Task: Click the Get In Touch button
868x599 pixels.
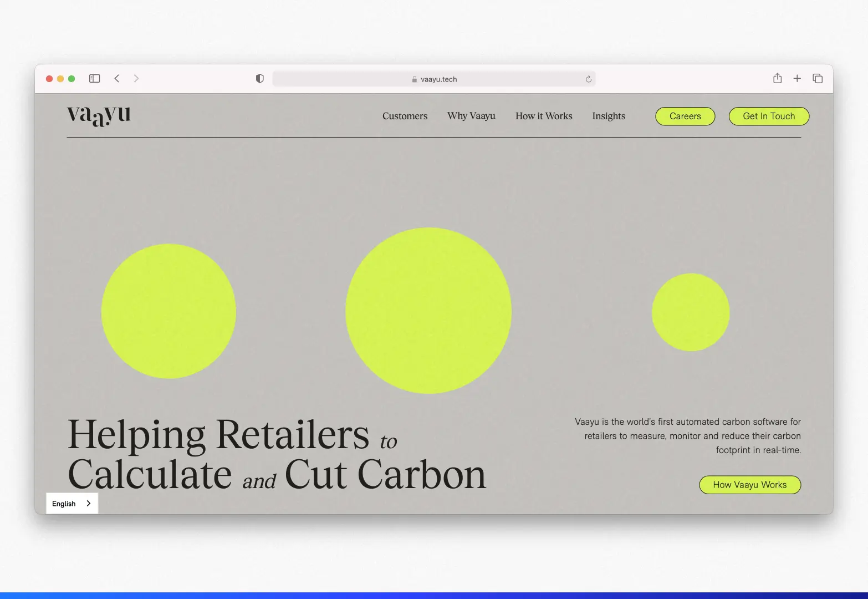Action: coord(769,116)
